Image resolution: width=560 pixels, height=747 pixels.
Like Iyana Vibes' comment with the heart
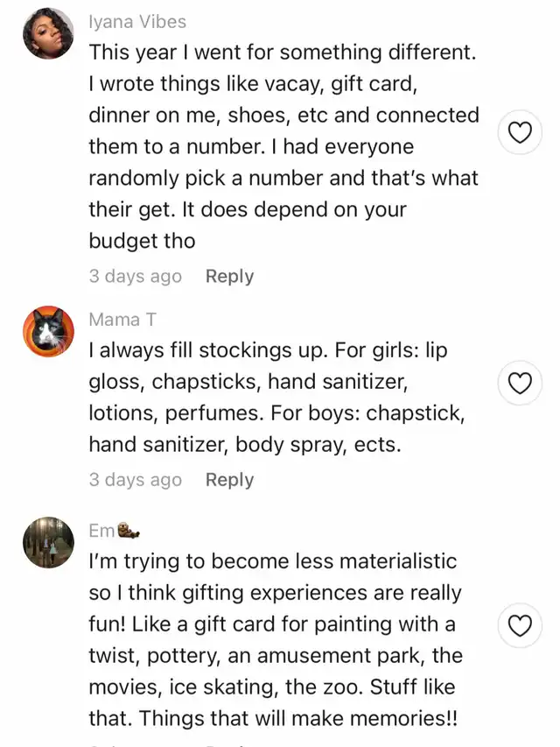coord(521,133)
